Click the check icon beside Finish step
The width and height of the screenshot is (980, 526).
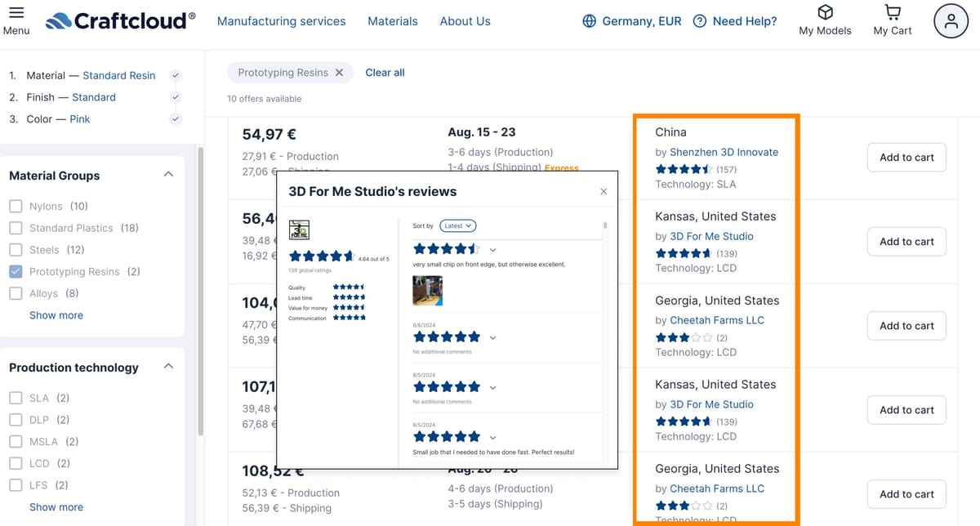tap(175, 97)
